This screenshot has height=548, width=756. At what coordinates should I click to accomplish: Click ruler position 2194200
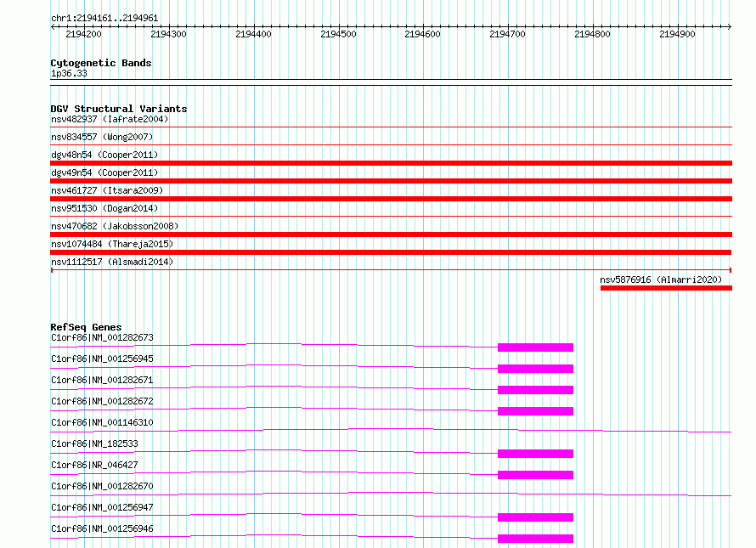[83, 34]
